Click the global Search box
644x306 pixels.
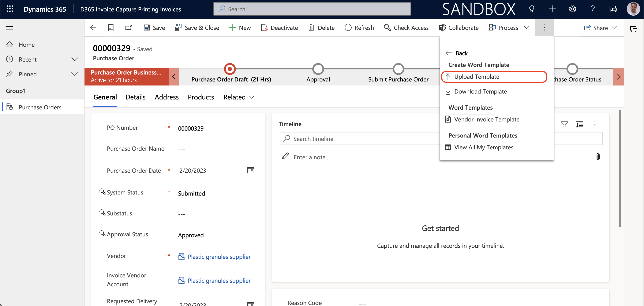pos(312,9)
